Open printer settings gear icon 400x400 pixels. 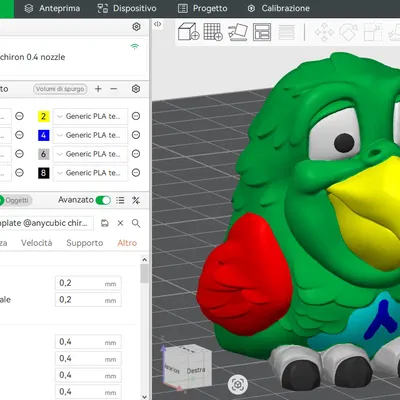[x=136, y=27]
